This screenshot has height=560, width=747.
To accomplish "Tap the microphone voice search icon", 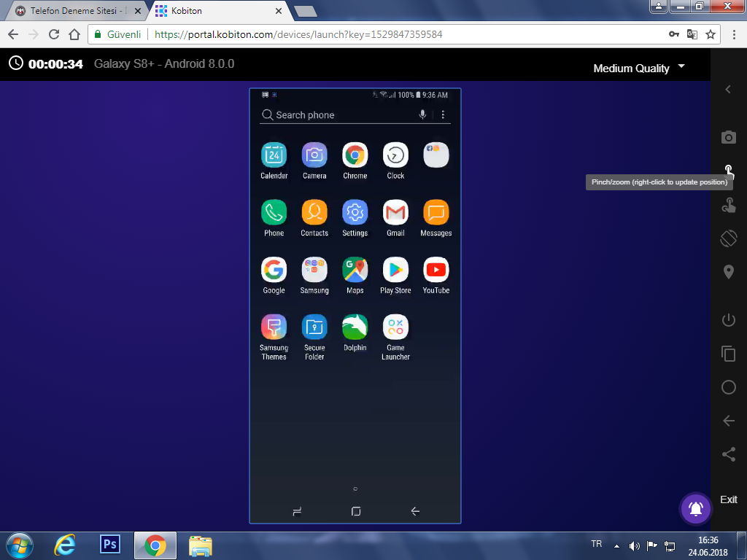I will coord(422,114).
